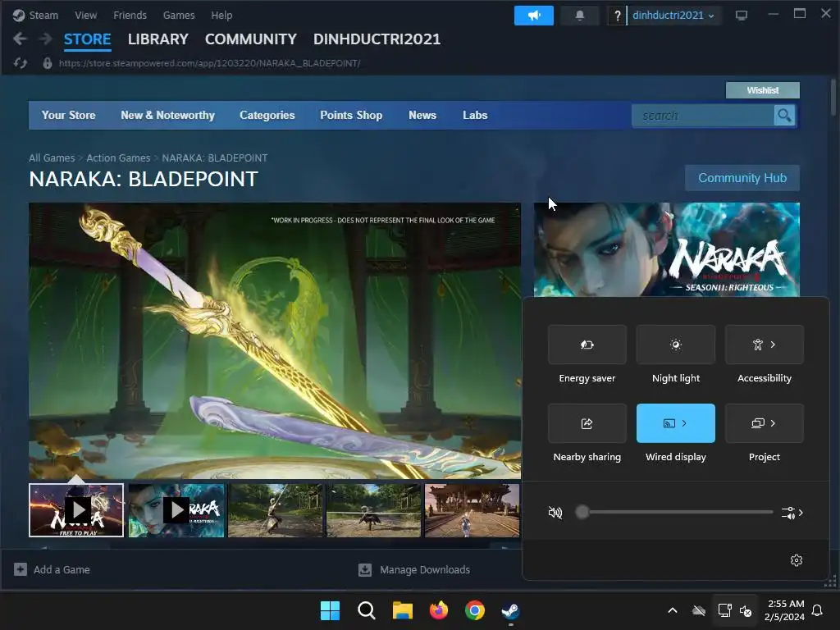Open Steam announcements megaphone button
840x630 pixels.
coord(533,16)
